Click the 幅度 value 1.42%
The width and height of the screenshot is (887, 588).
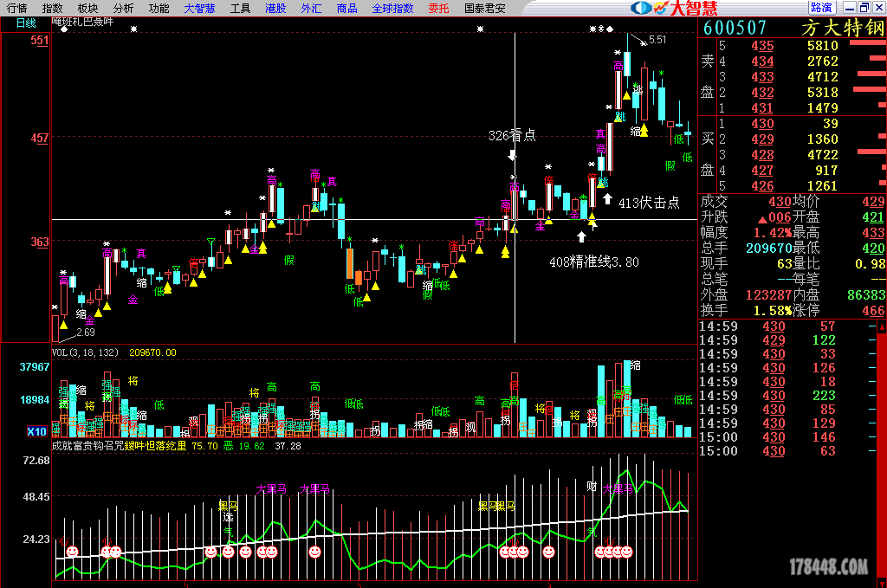(772, 233)
